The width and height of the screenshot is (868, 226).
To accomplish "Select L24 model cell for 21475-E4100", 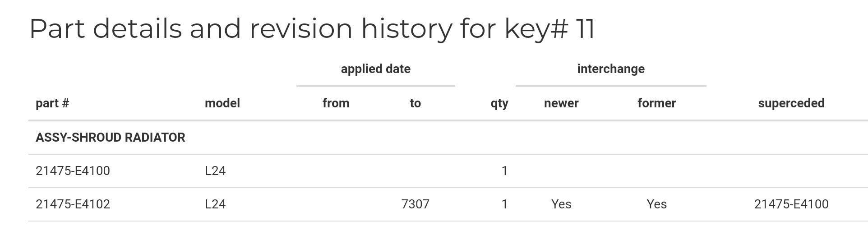I will 215,171.
